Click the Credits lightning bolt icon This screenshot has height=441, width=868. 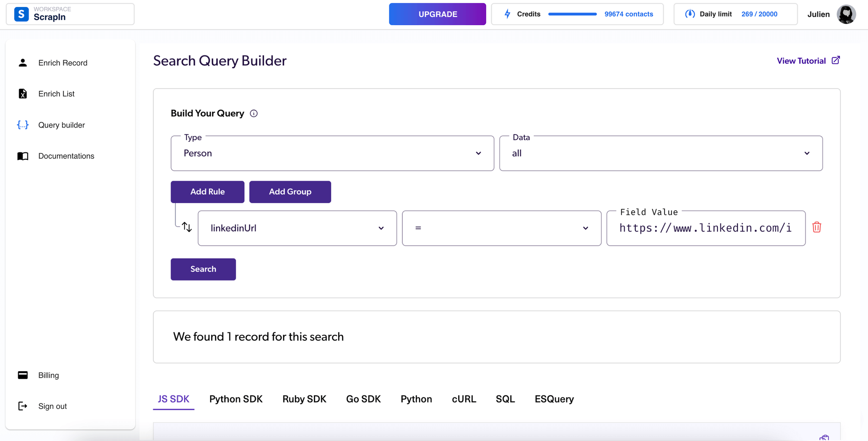[507, 14]
